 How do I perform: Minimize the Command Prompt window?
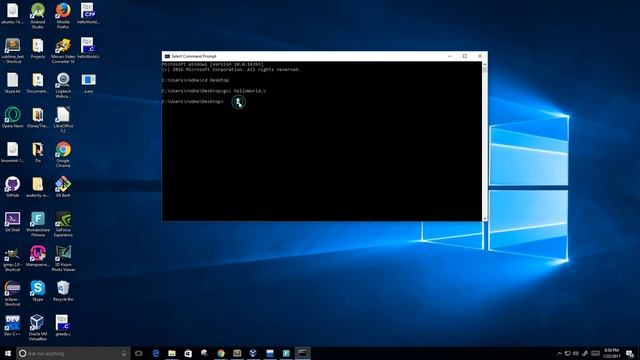450,56
